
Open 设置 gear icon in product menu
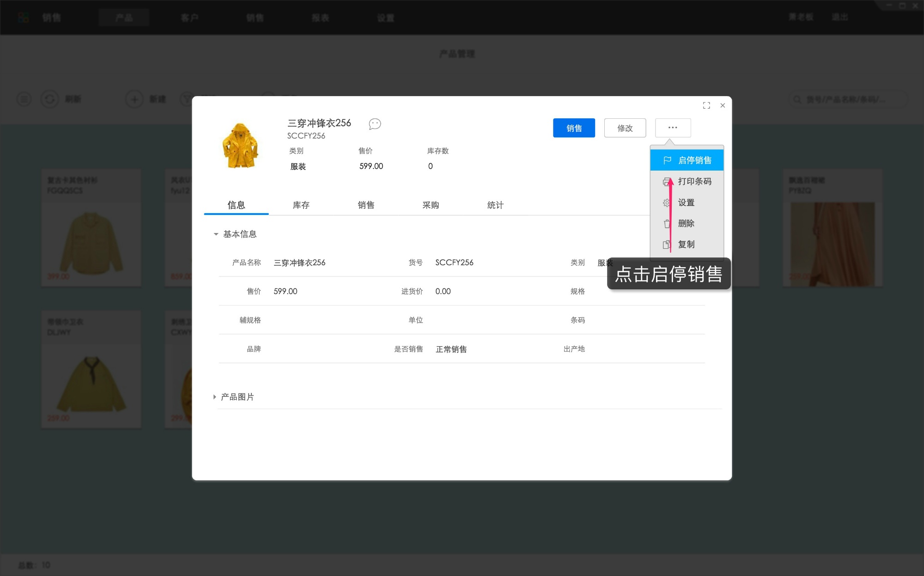coord(667,202)
